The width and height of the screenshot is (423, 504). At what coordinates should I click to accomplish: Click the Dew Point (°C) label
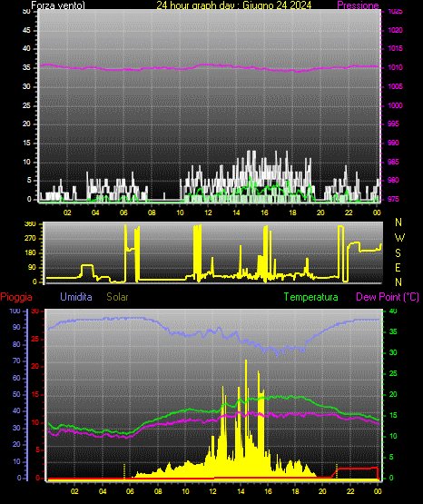click(x=388, y=297)
